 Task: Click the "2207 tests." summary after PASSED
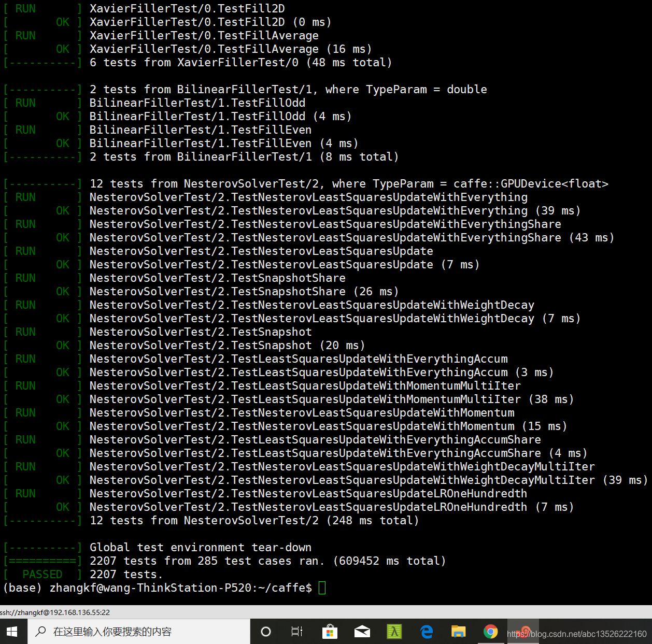point(126,575)
